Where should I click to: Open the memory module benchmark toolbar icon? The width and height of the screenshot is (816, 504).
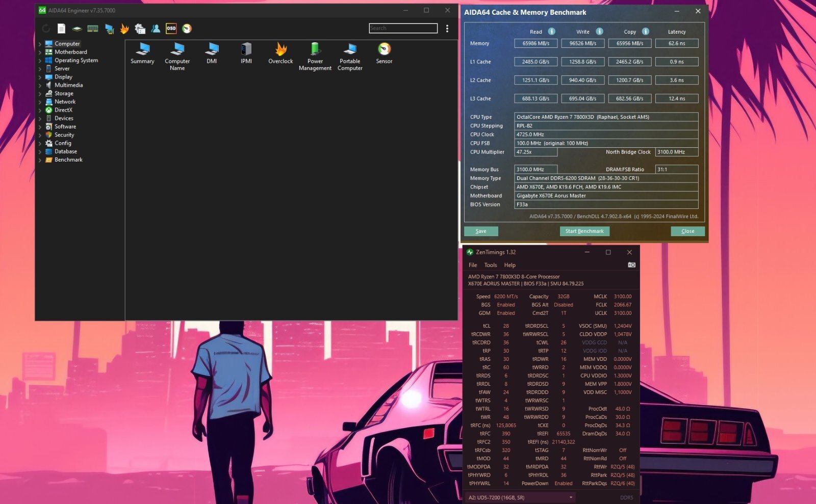tap(93, 29)
